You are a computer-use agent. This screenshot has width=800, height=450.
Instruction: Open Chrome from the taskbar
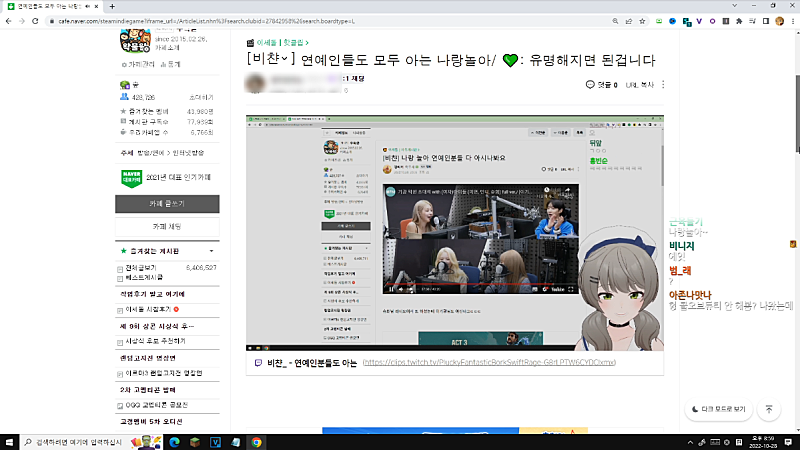[x=256, y=442]
